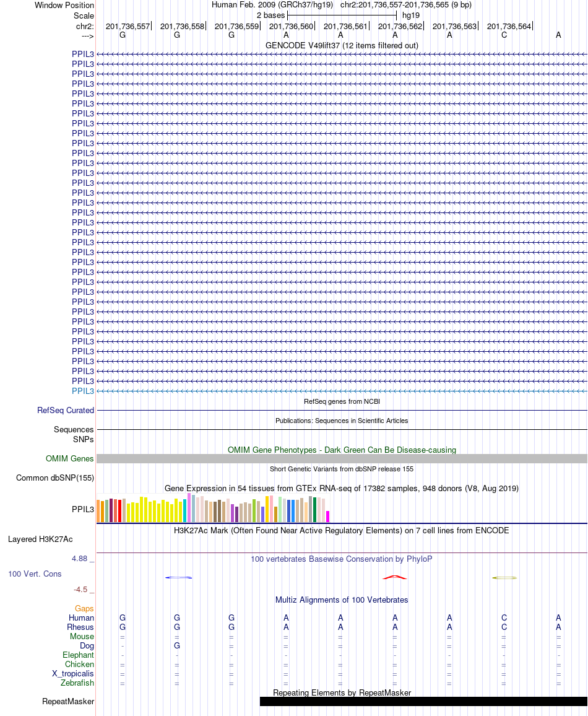This screenshot has height=716, width=588.
Task: Click 'Human Feb. 2009 (GRCh37/hg19)' assembly text
Action: pos(272,4)
